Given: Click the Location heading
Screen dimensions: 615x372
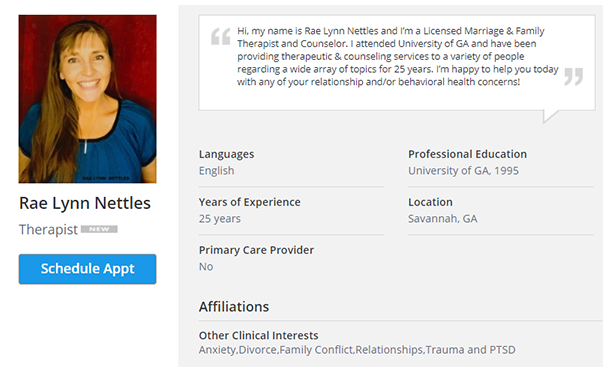Looking at the screenshot, I should (430, 202).
